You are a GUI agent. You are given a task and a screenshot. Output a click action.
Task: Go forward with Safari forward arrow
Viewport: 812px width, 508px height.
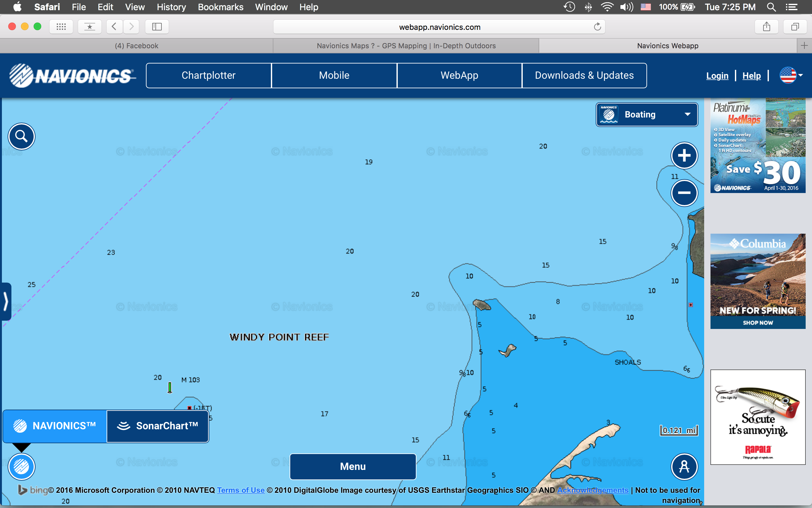(x=132, y=27)
